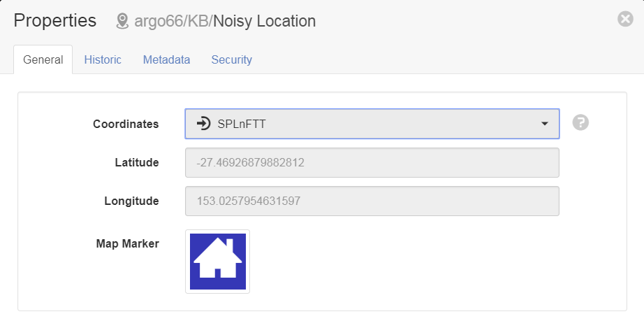The width and height of the screenshot is (644, 321).
Task: Click the location pin icon beside argo66
Action: point(122,21)
